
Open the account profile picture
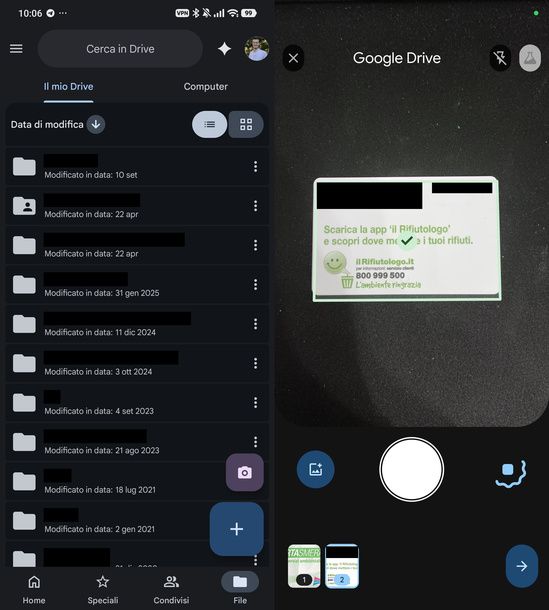pyautogui.click(x=256, y=49)
